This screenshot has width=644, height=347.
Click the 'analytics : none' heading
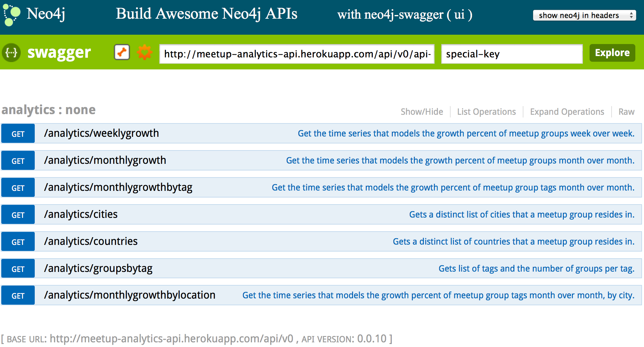click(49, 110)
